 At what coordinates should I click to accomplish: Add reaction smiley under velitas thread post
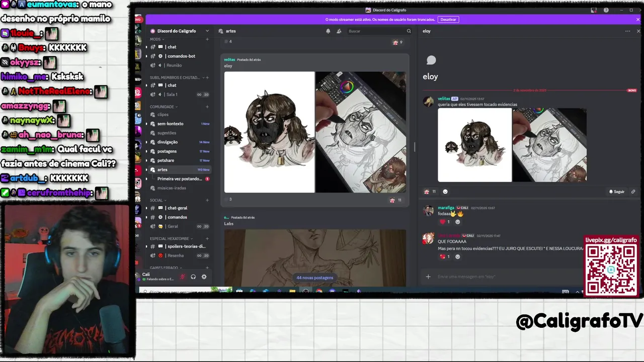[x=445, y=192]
